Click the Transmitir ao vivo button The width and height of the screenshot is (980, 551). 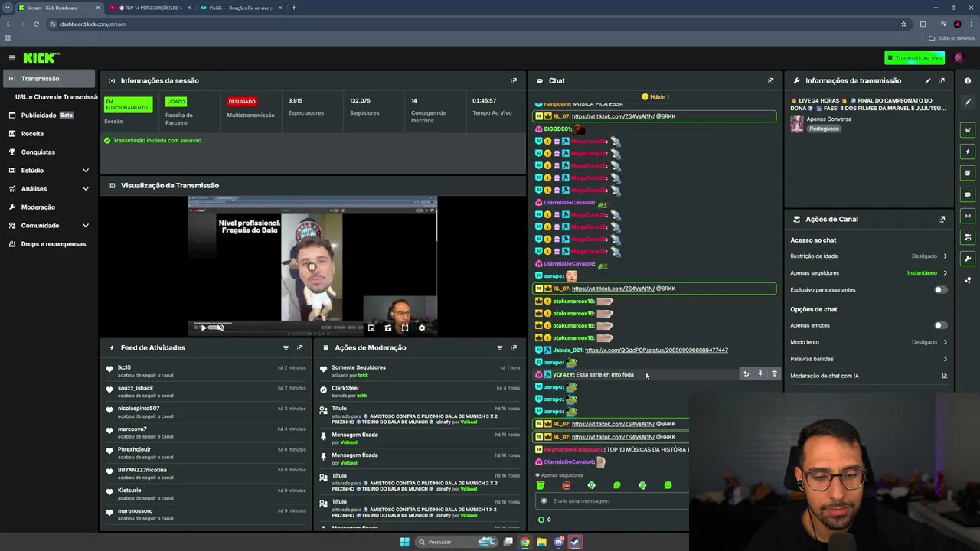click(x=914, y=58)
